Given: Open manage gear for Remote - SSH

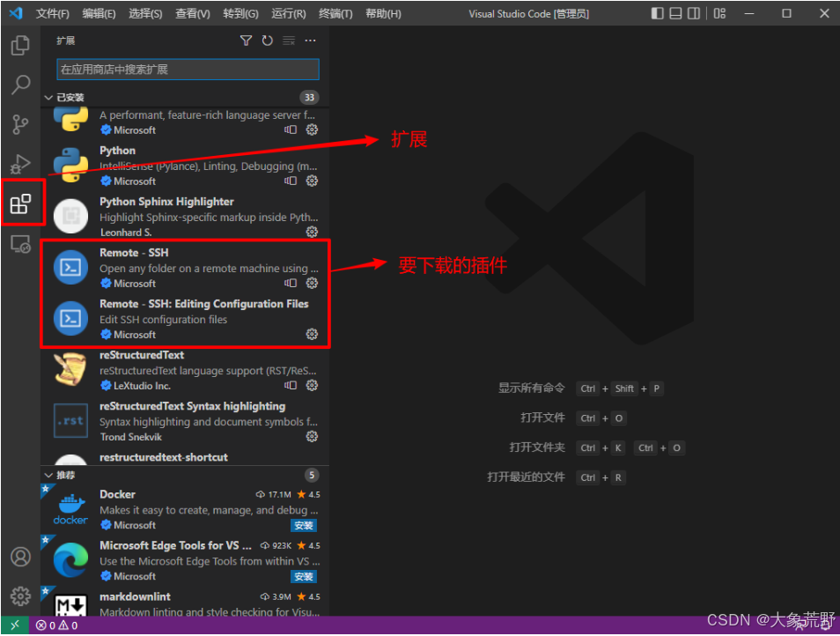Looking at the screenshot, I should pos(312,283).
